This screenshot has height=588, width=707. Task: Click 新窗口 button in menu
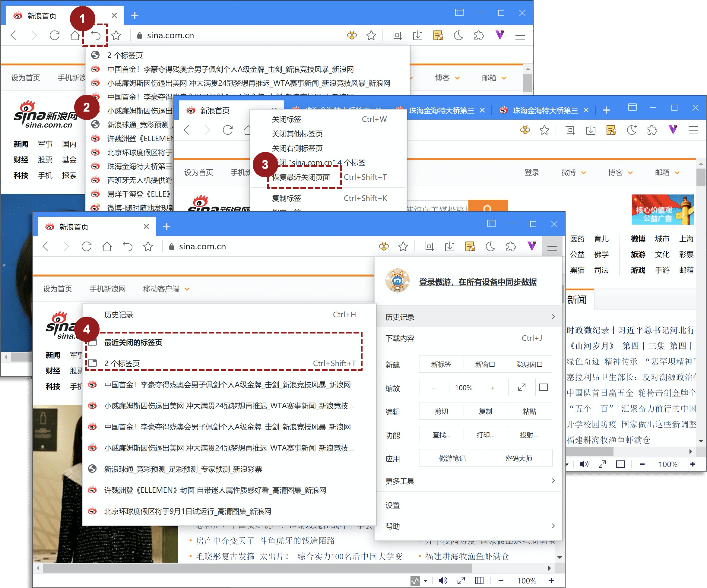(x=485, y=364)
